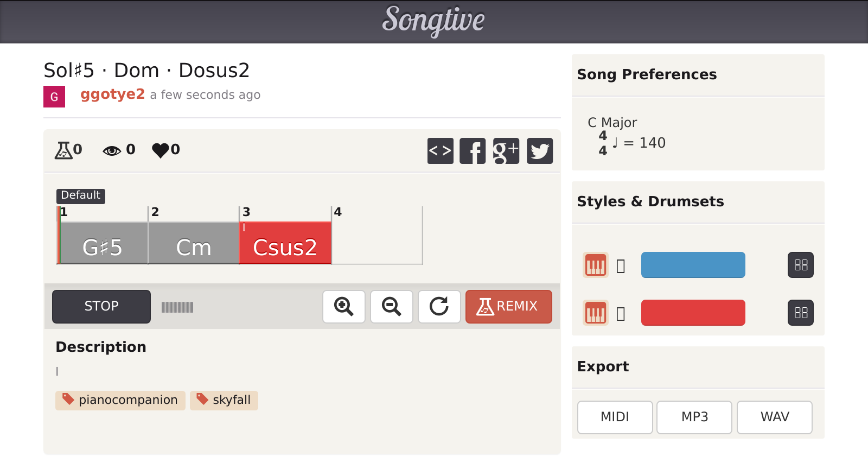Viewport: 868px width, 456px height.
Task: Click the REMIX button
Action: [x=508, y=307]
